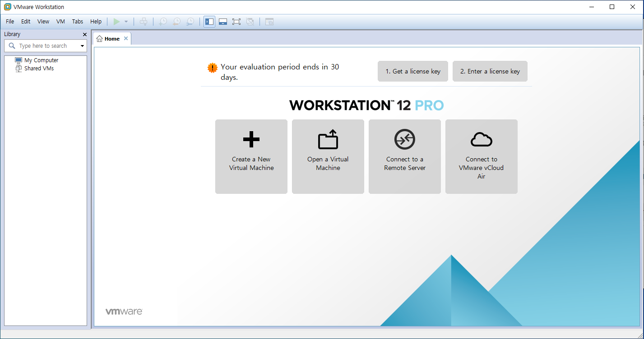
Task: Open the Edit menu
Action: [x=26, y=21]
